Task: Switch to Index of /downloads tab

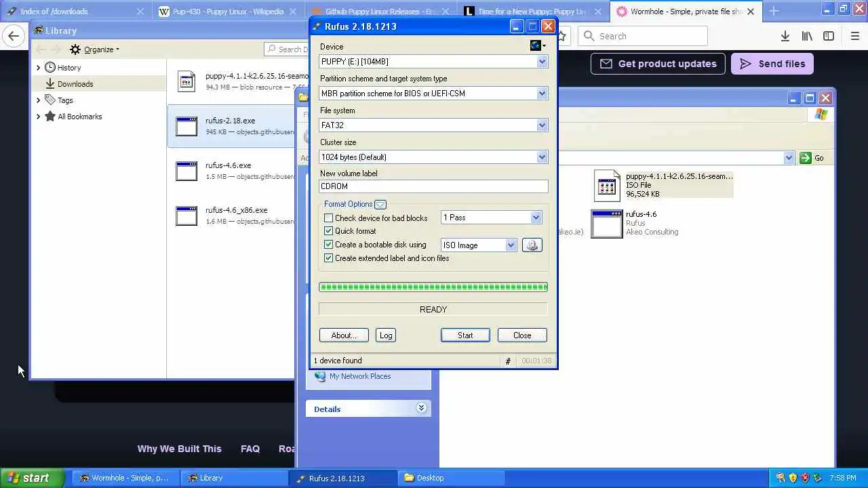Action: (75, 12)
